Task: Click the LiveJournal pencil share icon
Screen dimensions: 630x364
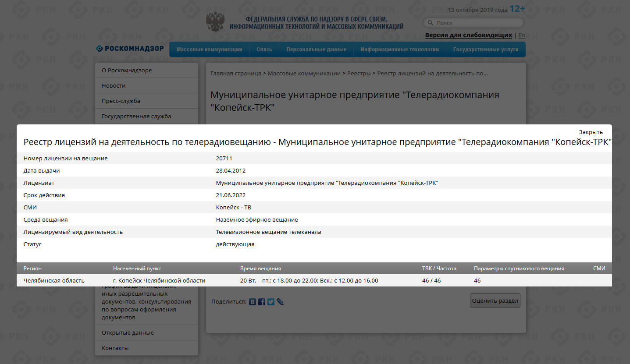Action: (280, 302)
